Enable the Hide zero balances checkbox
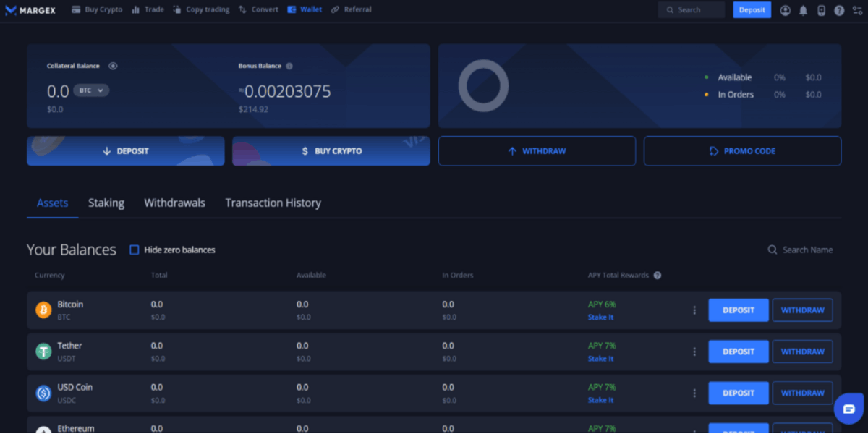 (134, 250)
